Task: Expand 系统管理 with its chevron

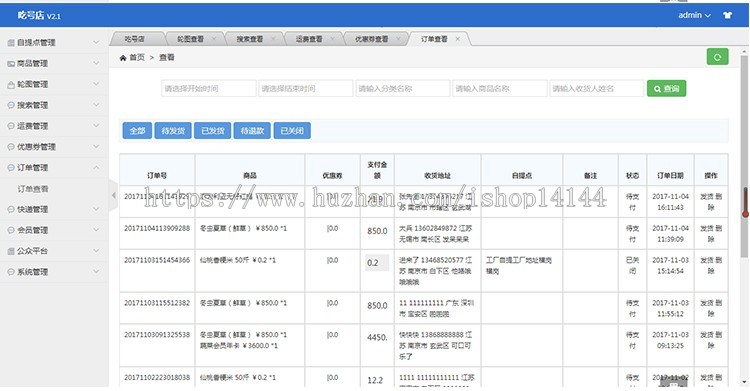Action: (x=96, y=271)
